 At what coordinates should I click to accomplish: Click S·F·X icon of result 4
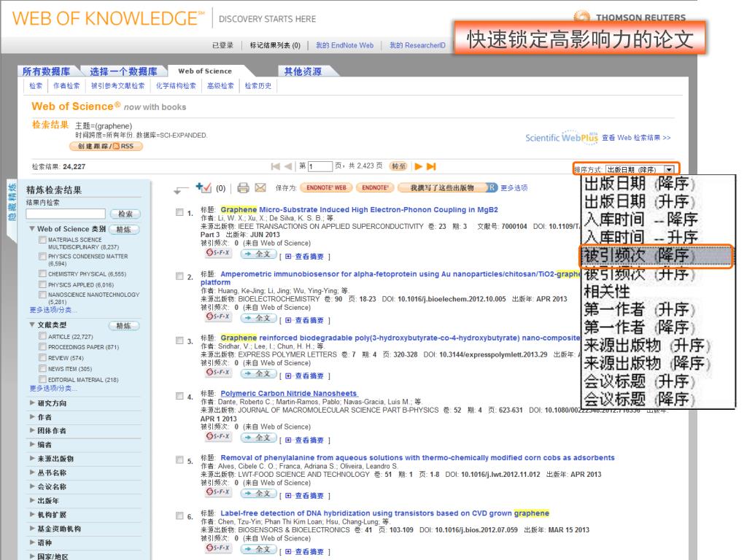[x=217, y=436]
